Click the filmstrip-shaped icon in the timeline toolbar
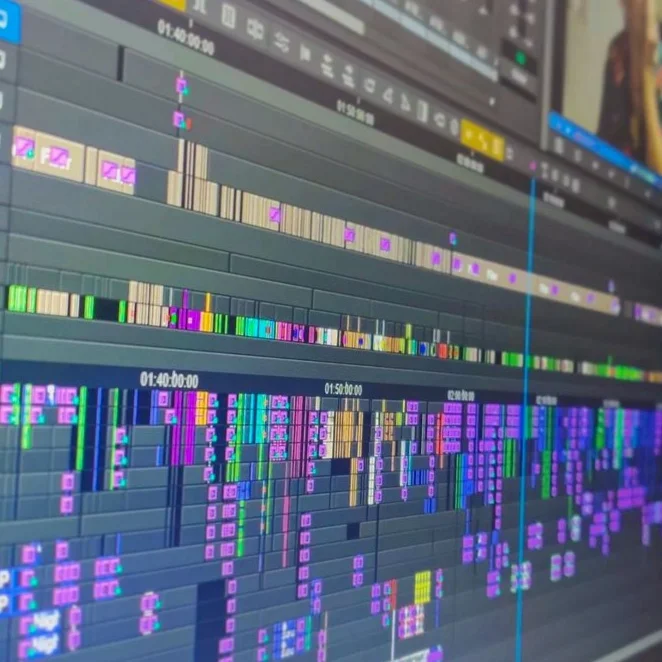Screen dimensions: 662x662 click(228, 16)
